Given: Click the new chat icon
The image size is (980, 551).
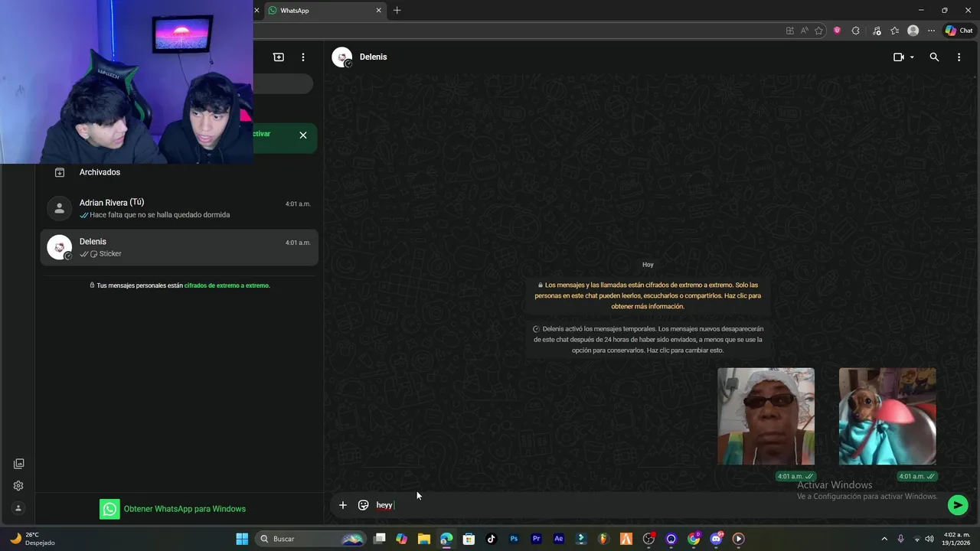Looking at the screenshot, I should tap(279, 57).
